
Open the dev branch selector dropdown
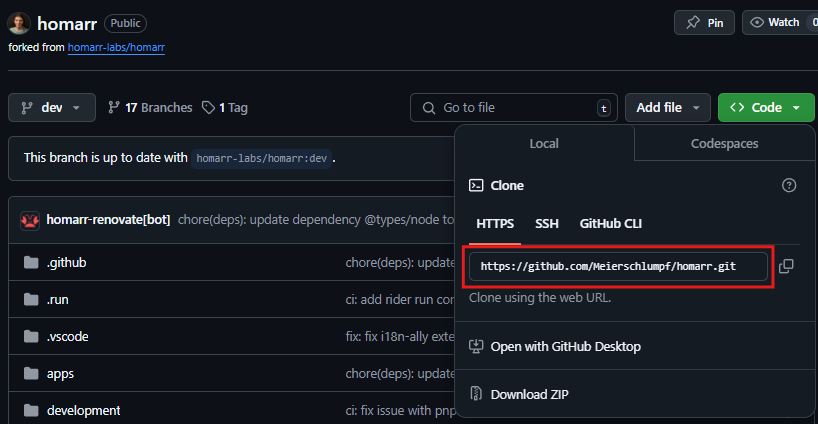pyautogui.click(x=52, y=107)
